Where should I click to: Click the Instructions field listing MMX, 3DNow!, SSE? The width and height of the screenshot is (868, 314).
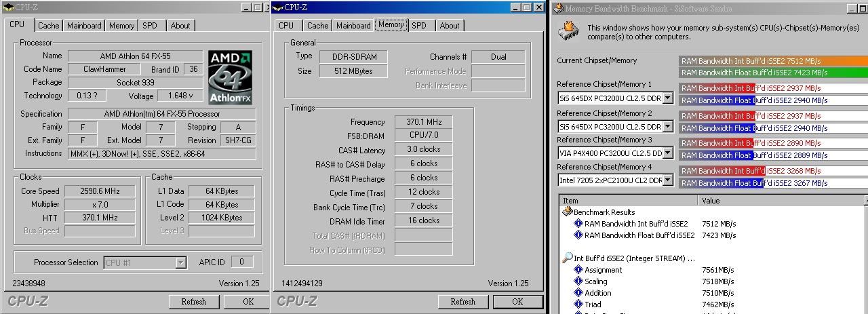click(x=162, y=153)
